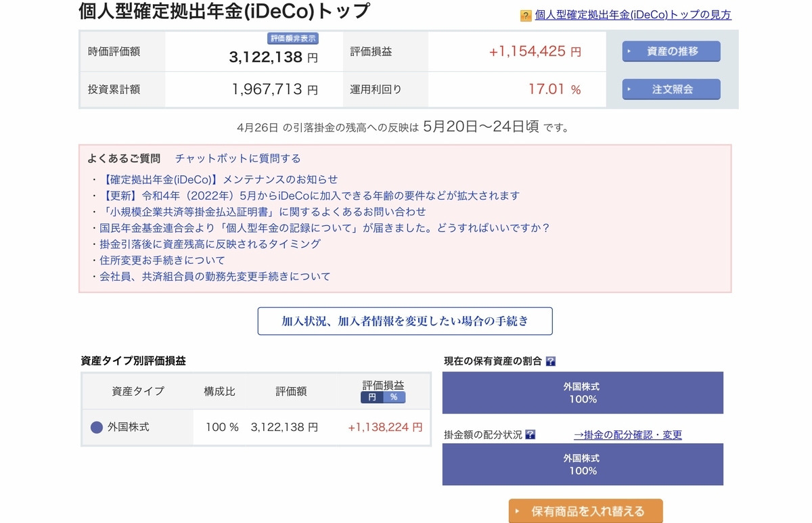Open 住所変更お手続きについて link
Viewport: 812px width, 523px height.
(162, 260)
